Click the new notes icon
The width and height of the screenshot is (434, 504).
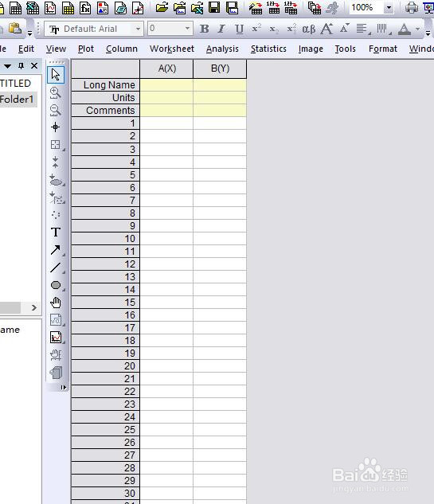120,8
